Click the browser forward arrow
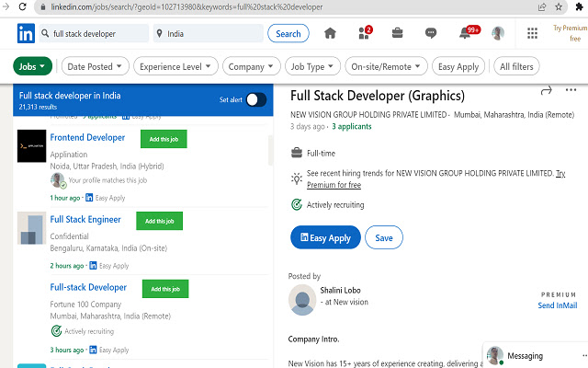Screen dimensions: 588x368 (6, 6)
